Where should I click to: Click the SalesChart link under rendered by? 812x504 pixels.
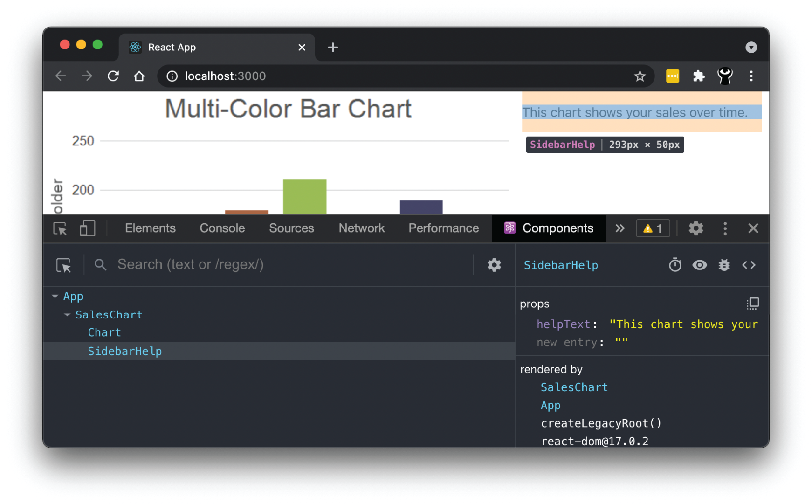point(574,387)
